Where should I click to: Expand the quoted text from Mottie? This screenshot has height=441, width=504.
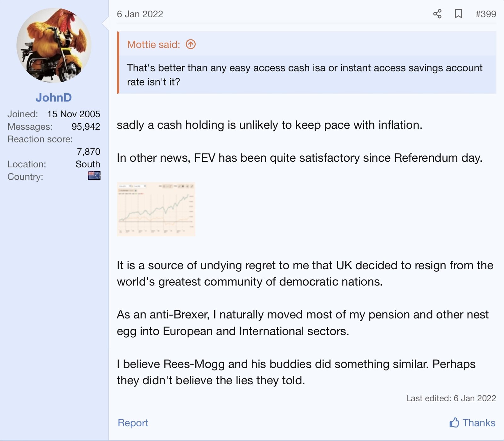pyautogui.click(x=304, y=75)
